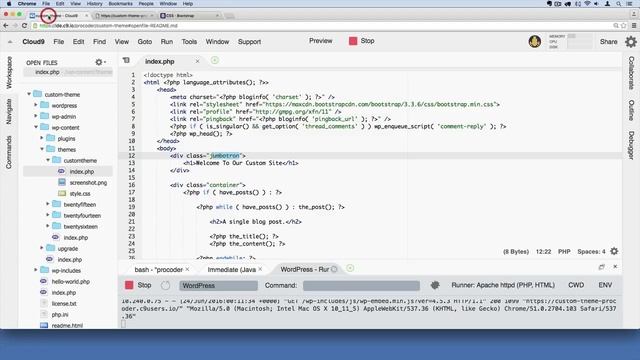Image resolution: width=640 pixels, height=360 pixels.
Task: Open Runner Apache httpd selector
Action: point(503,285)
